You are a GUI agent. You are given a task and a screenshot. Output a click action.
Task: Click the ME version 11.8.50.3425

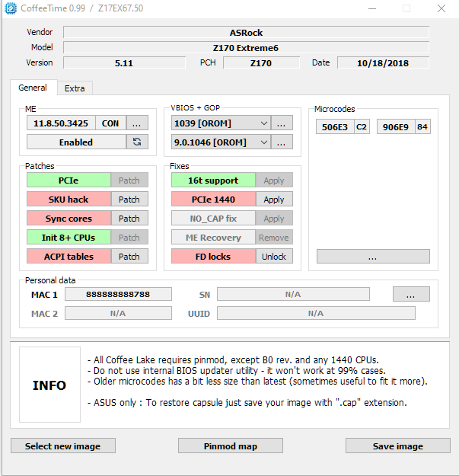click(x=61, y=123)
